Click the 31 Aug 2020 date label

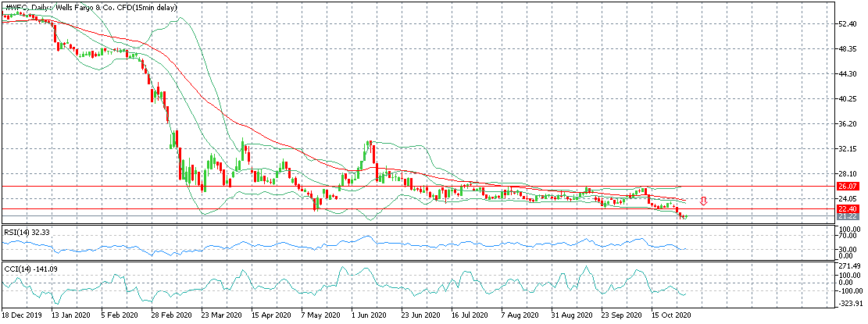[570, 314]
